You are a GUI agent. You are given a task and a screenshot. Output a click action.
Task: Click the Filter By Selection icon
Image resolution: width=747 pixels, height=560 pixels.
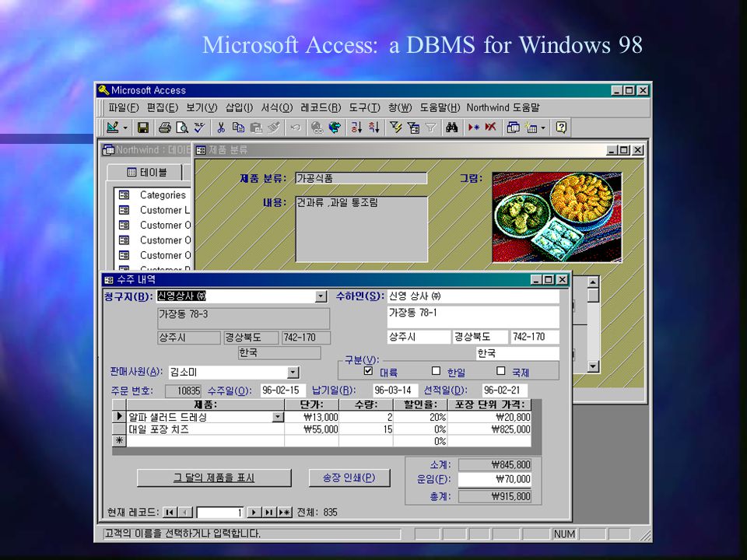[396, 128]
